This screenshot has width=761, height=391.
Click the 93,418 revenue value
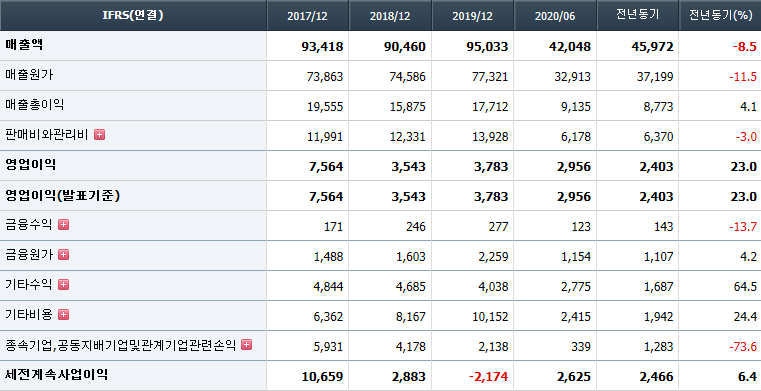click(x=322, y=47)
